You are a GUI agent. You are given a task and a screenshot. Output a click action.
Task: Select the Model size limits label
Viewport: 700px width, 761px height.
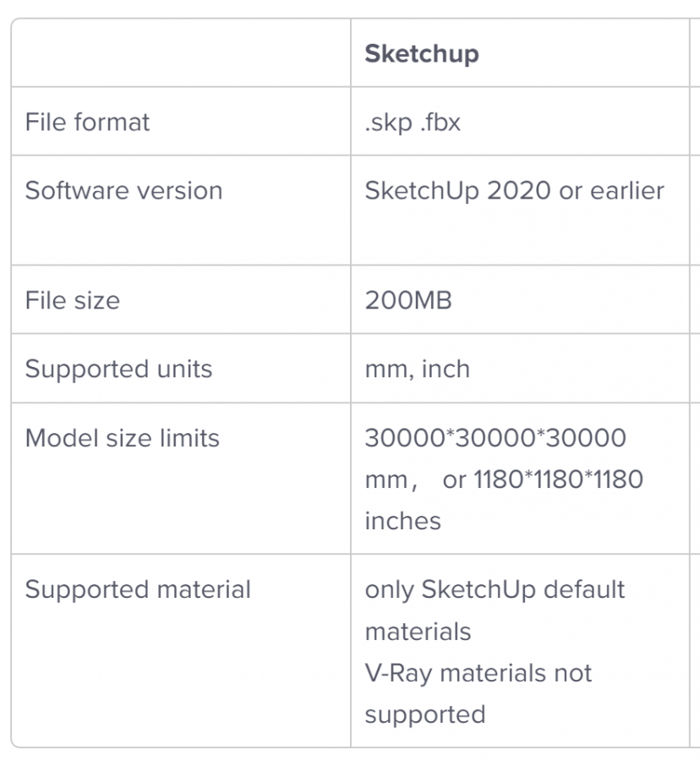click(x=123, y=438)
